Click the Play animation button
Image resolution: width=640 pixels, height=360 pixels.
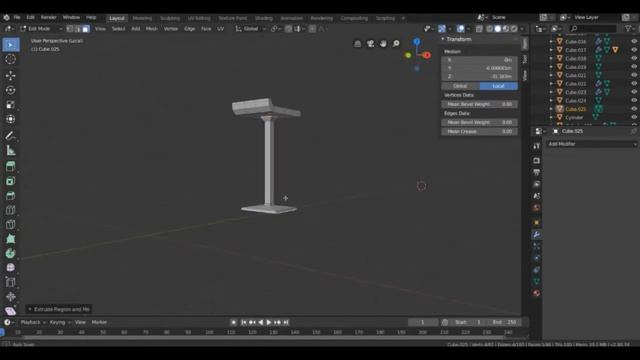269,322
